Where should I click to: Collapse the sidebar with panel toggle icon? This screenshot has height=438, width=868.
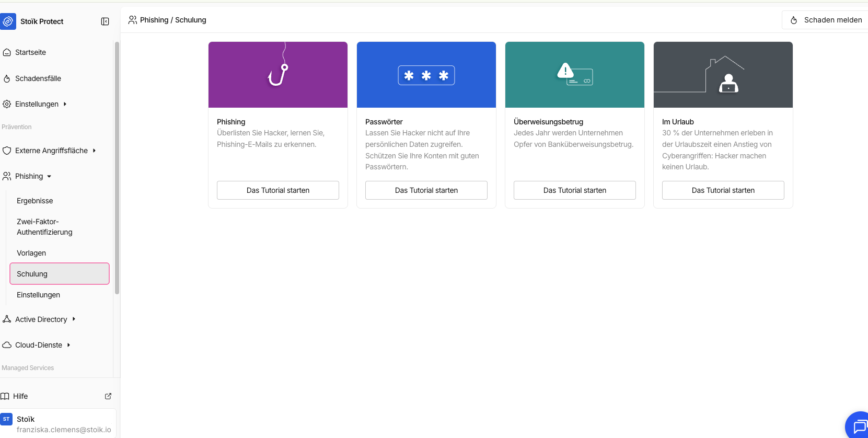tap(105, 21)
